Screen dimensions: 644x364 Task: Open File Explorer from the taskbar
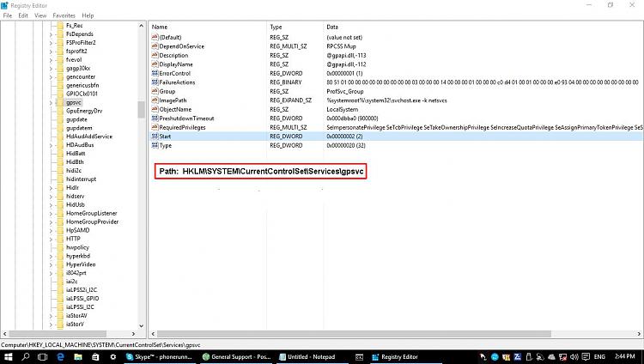pyautogui.click(x=78, y=356)
